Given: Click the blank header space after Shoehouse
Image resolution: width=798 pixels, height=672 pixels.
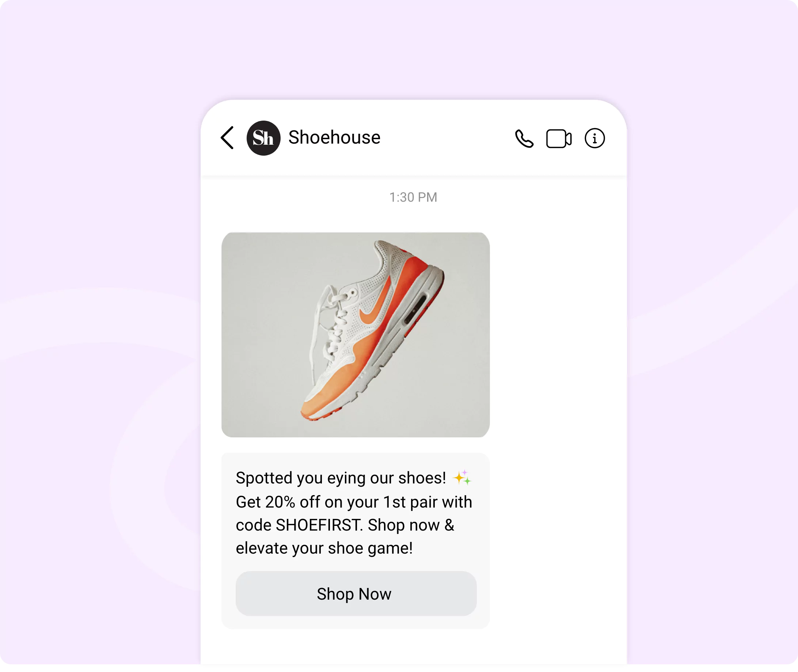Looking at the screenshot, I should 446,138.
